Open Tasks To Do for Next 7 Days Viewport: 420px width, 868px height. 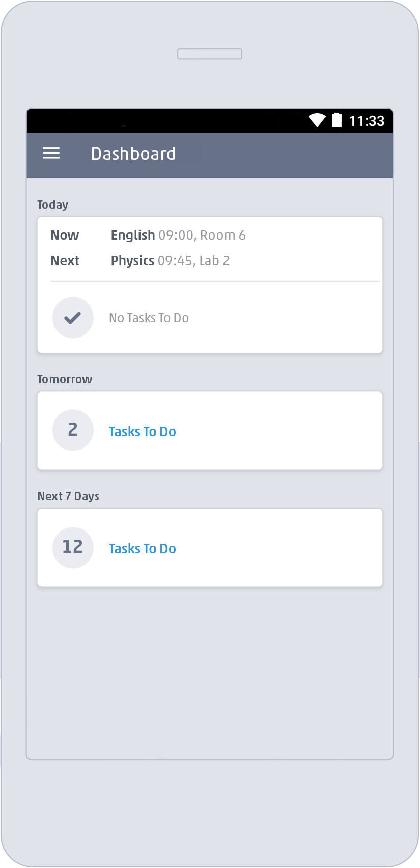pyautogui.click(x=142, y=548)
